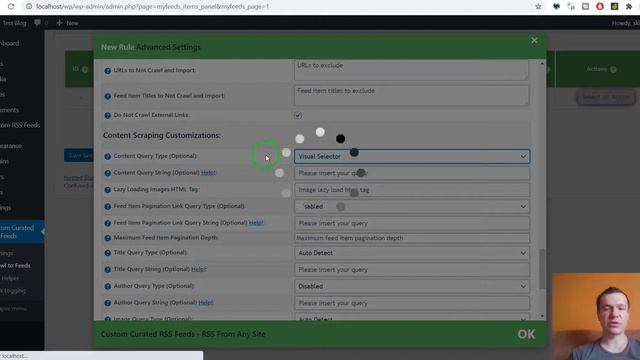The width and height of the screenshot is (640, 360).
Task: Click OK to confirm advanced settings
Action: pyautogui.click(x=526, y=334)
